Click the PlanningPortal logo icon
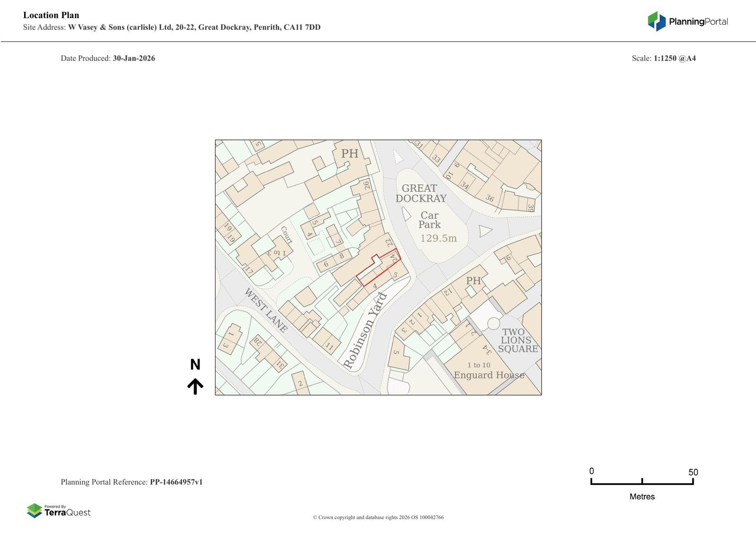The image size is (756, 535). pos(656,21)
